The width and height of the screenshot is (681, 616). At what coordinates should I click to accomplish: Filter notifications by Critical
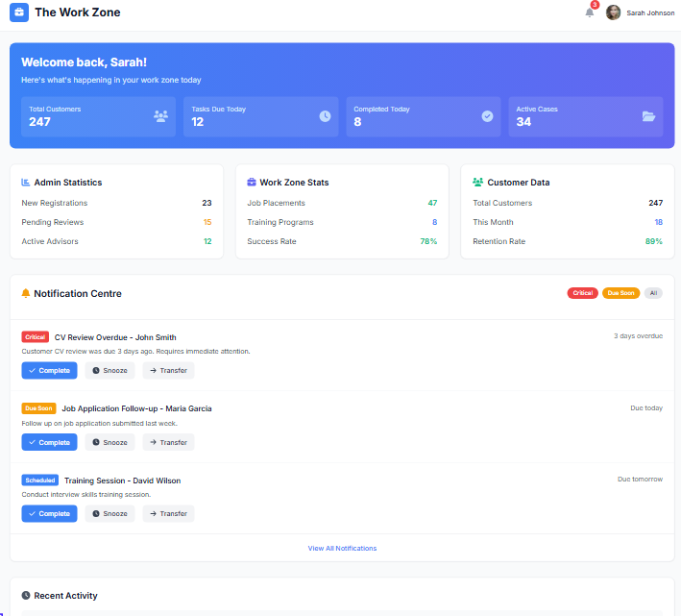coord(582,293)
